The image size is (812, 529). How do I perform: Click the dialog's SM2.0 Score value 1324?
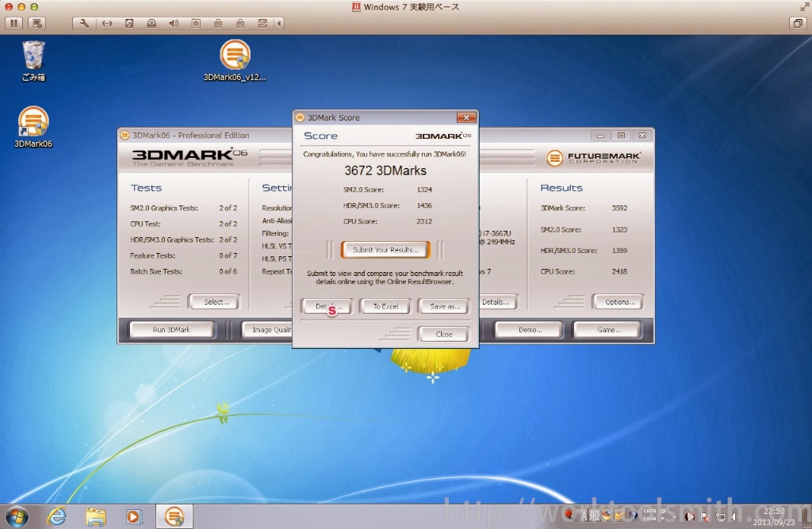click(x=424, y=190)
